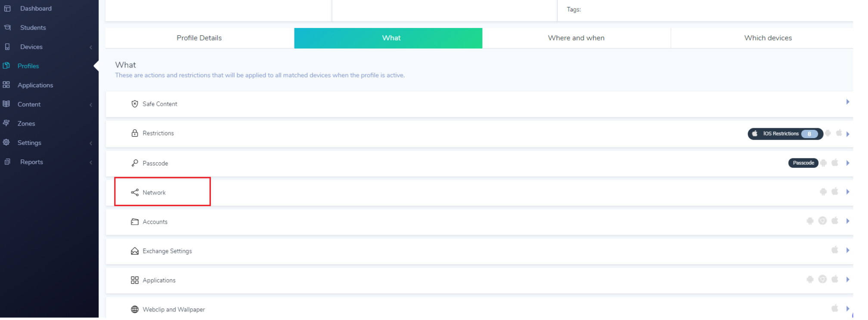Click the Apple icon in Webclip and Wallpaper row

(835, 308)
